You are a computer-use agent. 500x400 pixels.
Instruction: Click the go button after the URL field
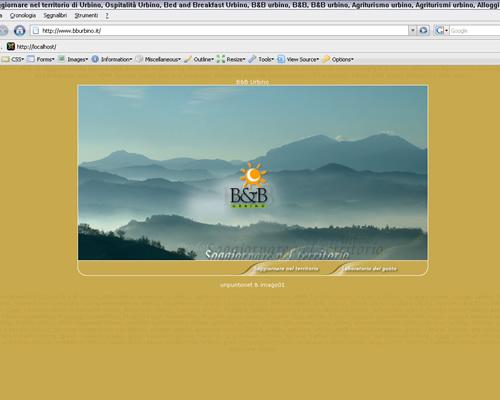pos(424,31)
